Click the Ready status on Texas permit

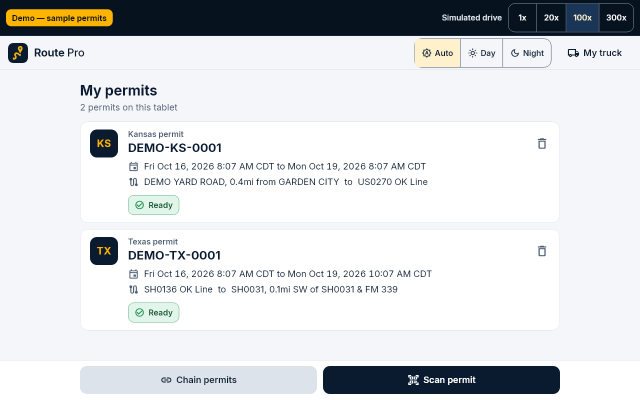coord(153,313)
